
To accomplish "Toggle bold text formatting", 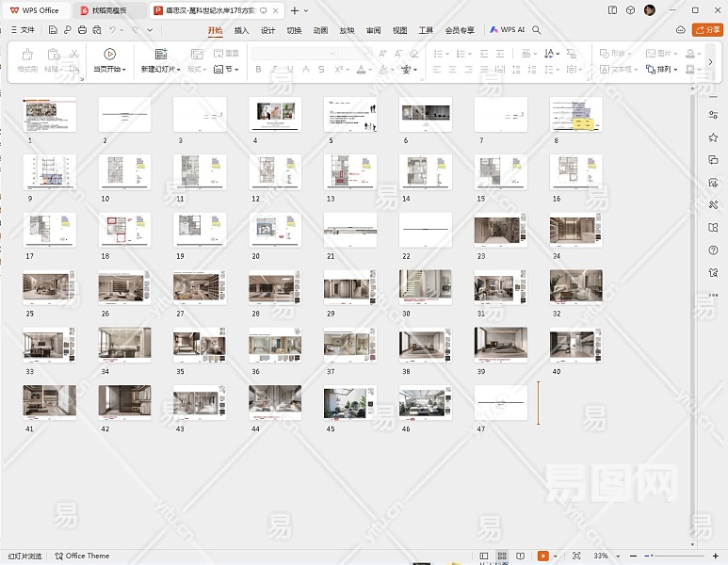I will coord(259,70).
